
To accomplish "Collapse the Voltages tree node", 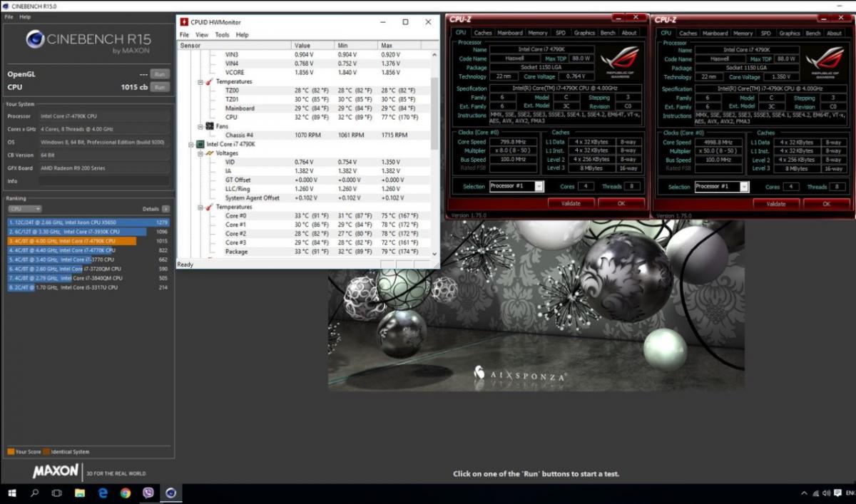I will click(200, 153).
